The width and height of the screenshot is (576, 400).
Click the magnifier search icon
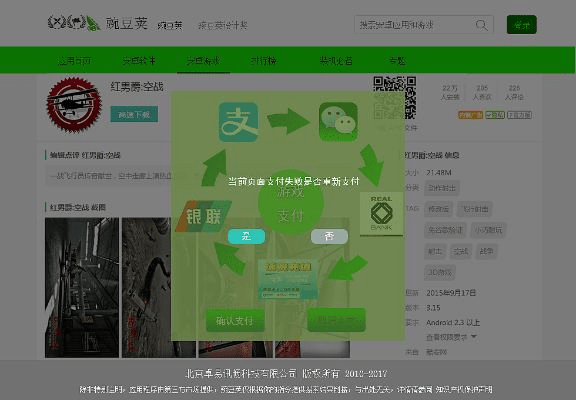tap(482, 25)
